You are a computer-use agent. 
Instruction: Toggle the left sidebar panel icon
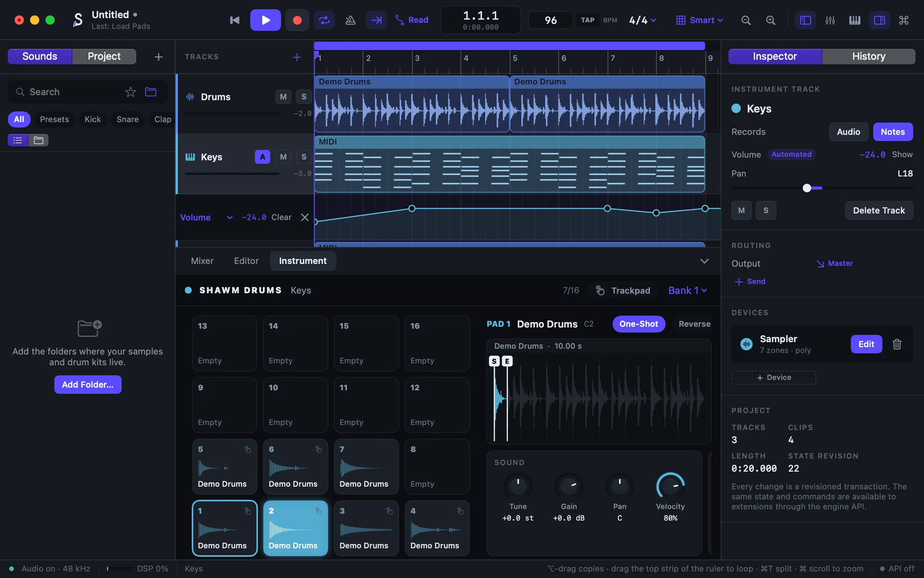click(805, 20)
